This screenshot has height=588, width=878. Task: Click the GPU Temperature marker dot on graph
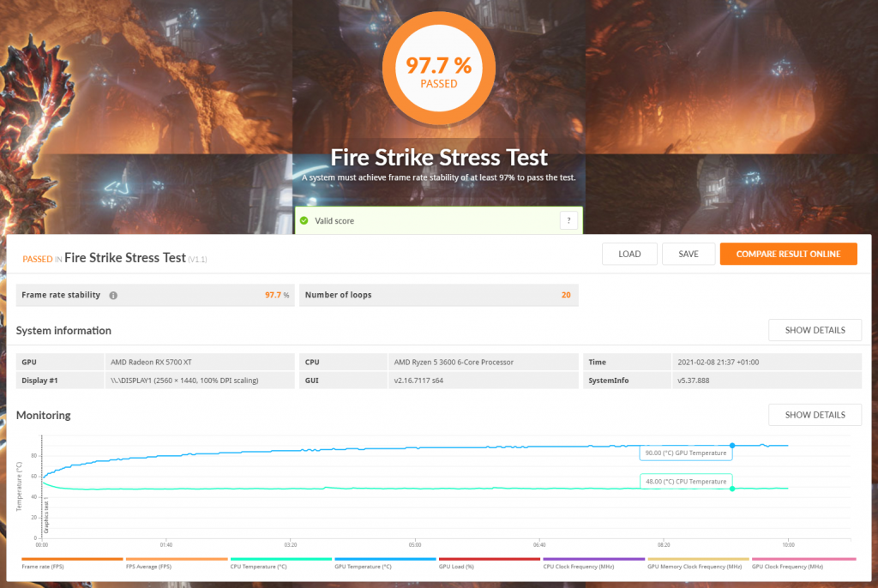(732, 447)
